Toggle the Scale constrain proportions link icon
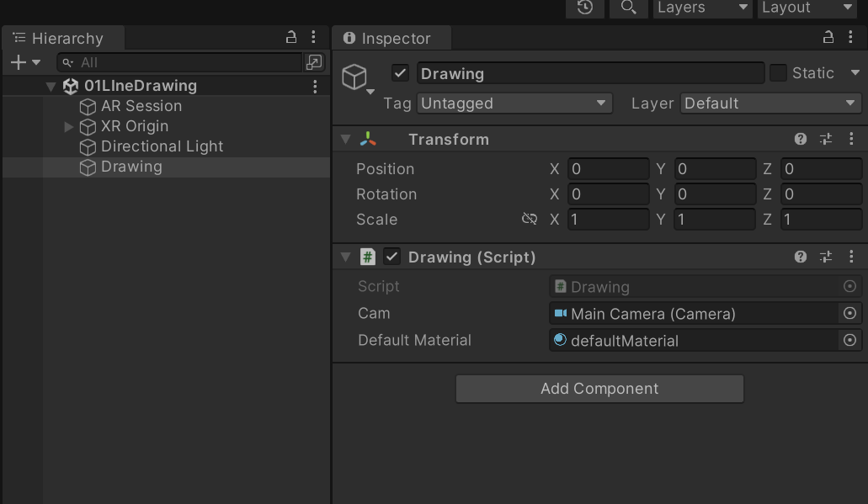 point(530,219)
